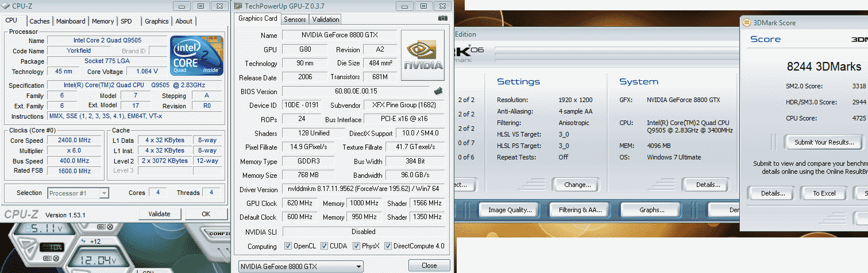Image resolution: width=868 pixels, height=273 pixels.
Task: Click the Intel Core 2 Quad Q9505 name value
Action: [x=106, y=41]
